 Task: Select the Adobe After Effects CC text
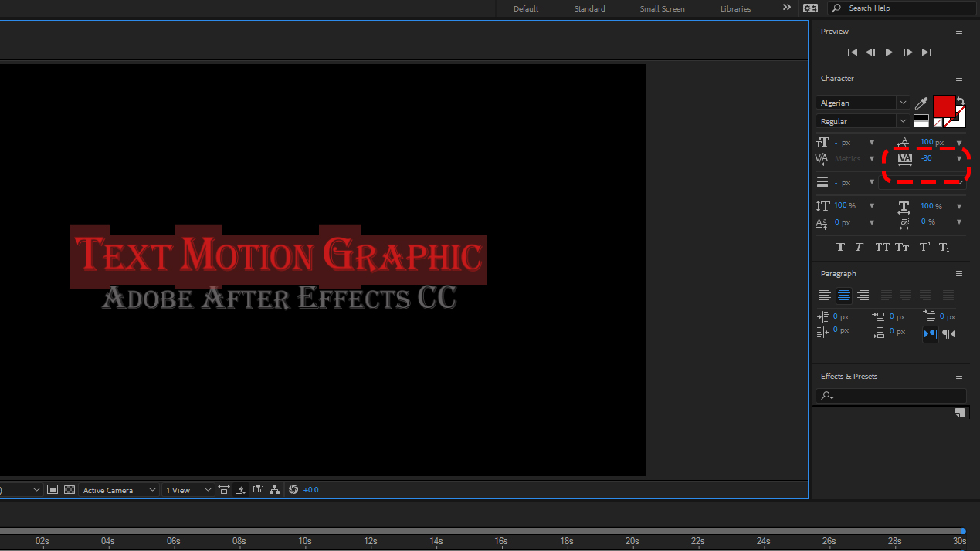280,297
